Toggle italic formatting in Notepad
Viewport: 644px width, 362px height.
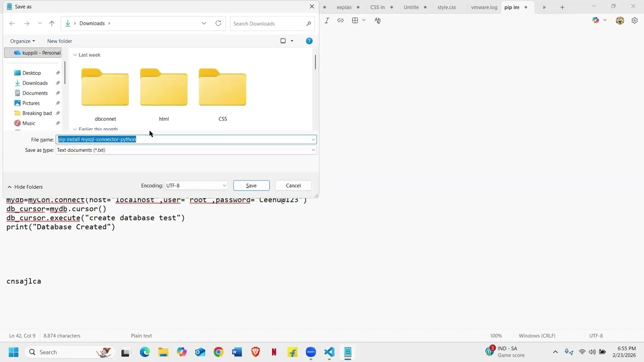(x=327, y=21)
